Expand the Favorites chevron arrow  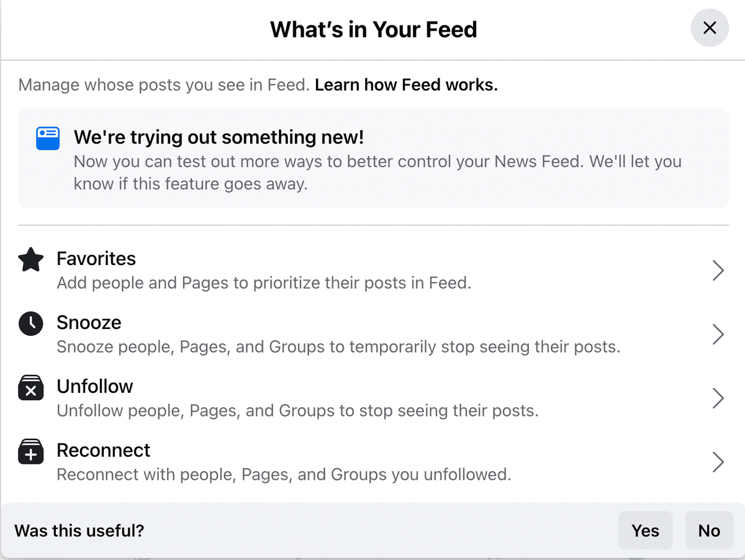718,271
